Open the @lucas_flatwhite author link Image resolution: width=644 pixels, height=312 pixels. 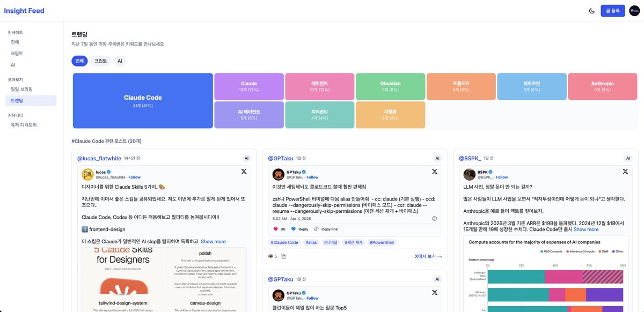pos(99,159)
